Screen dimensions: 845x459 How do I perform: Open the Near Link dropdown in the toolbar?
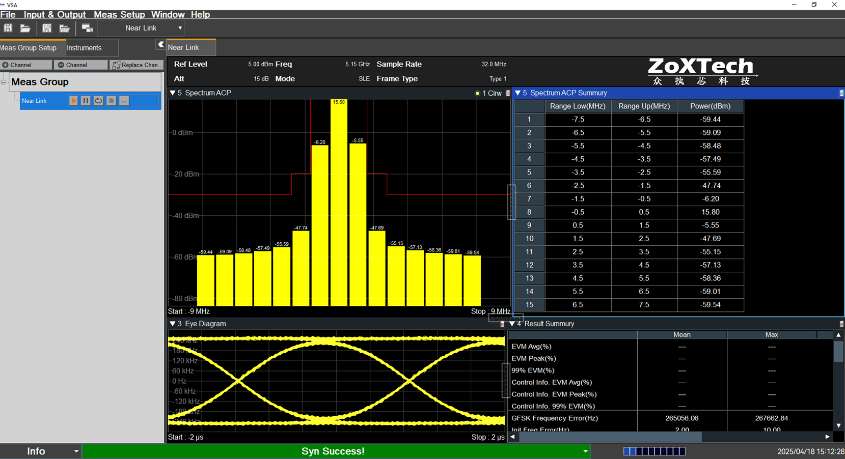(180, 28)
